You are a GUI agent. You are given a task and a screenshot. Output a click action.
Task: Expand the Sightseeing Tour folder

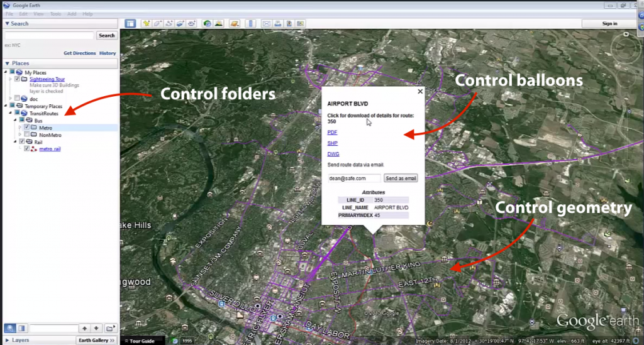[x=11, y=79]
